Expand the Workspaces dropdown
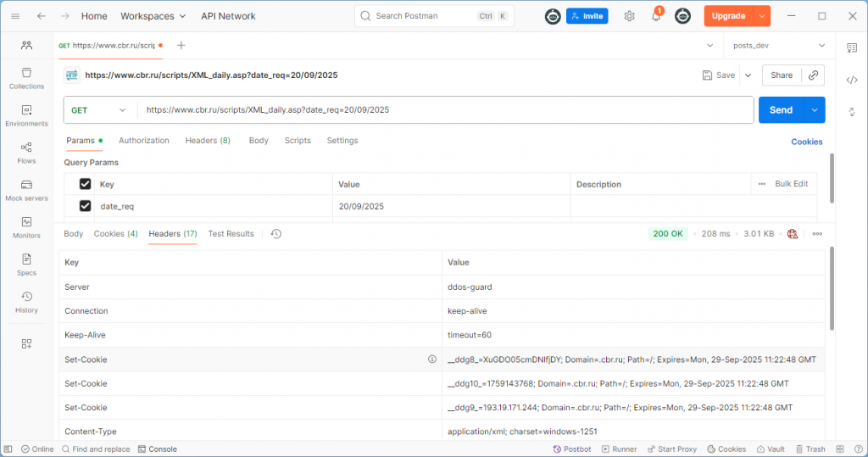 pyautogui.click(x=153, y=16)
